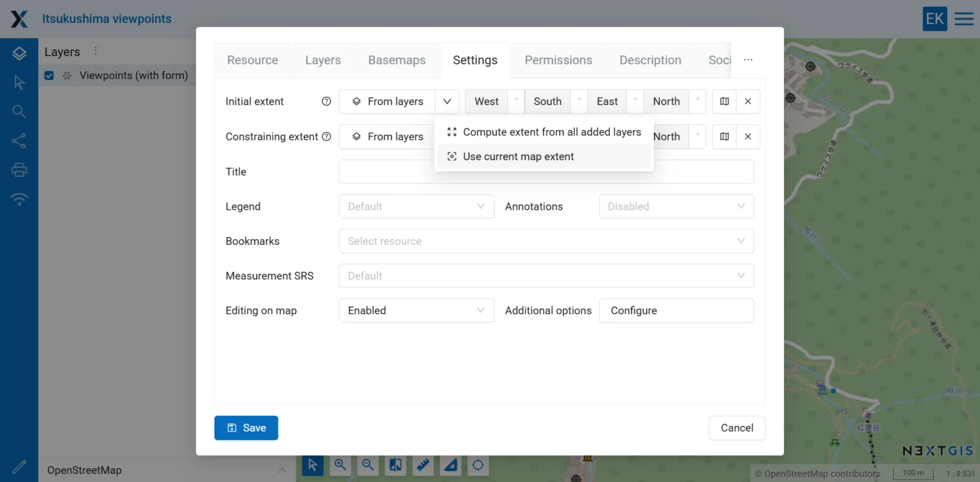Screen dimensions: 980x482
Task: Clear the Constraining extent with X
Action: (x=748, y=136)
